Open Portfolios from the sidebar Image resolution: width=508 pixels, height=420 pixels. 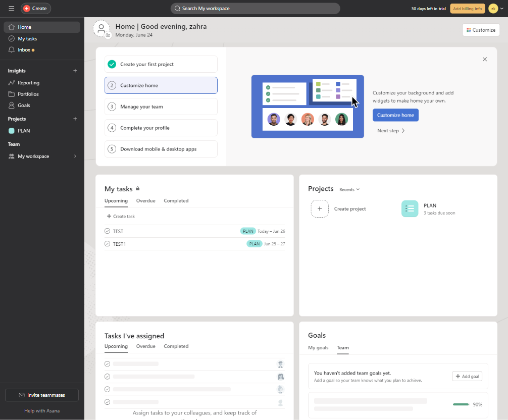coord(28,94)
